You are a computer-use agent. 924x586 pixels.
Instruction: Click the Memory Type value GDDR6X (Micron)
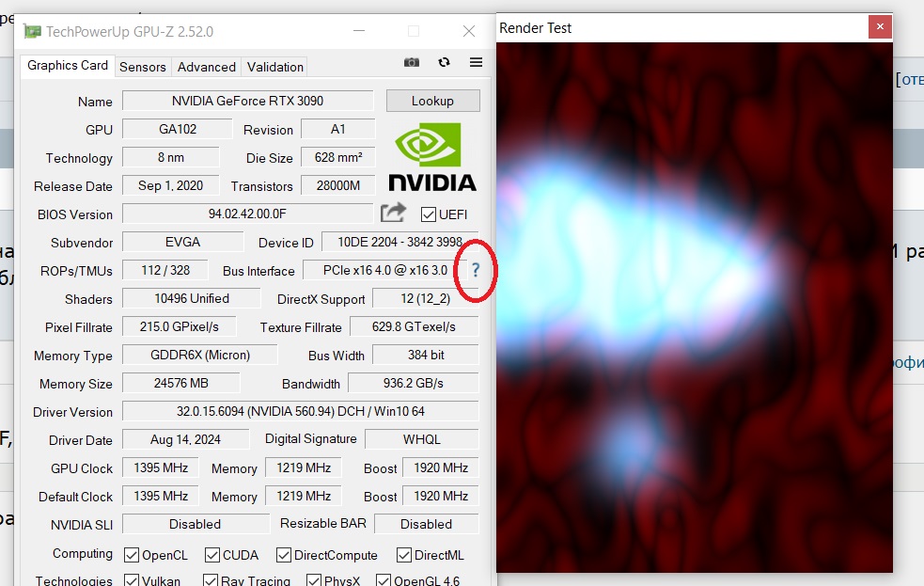pos(200,356)
